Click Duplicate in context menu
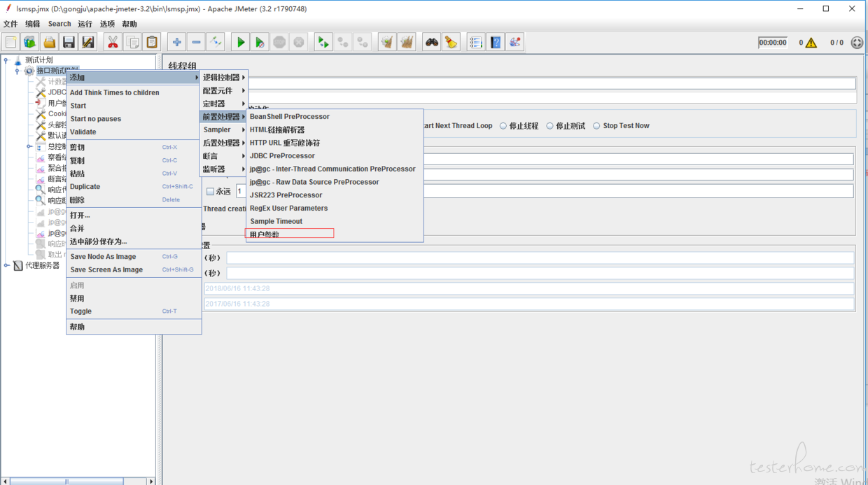The image size is (868, 485). (134, 187)
